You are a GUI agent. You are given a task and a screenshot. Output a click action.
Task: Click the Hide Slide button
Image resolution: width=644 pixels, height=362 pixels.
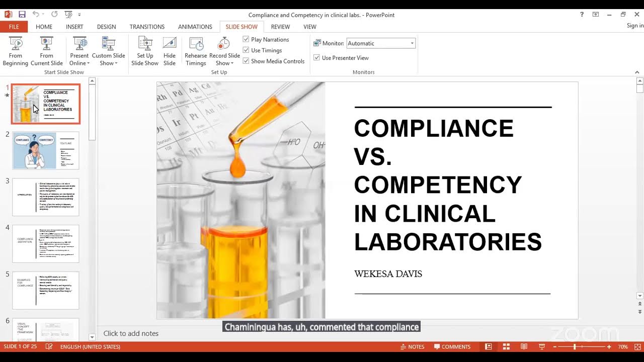tap(170, 51)
